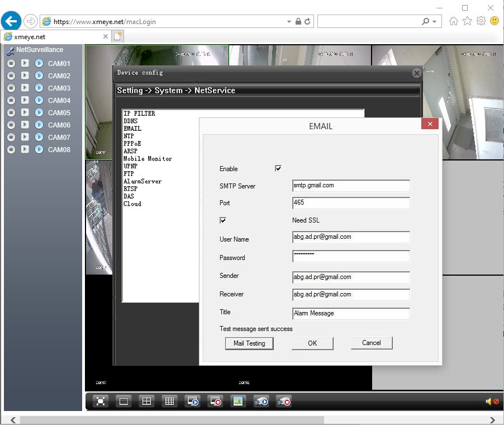Start all video streams from the toolbar
The height and width of the screenshot is (425, 504).
(x=193, y=401)
